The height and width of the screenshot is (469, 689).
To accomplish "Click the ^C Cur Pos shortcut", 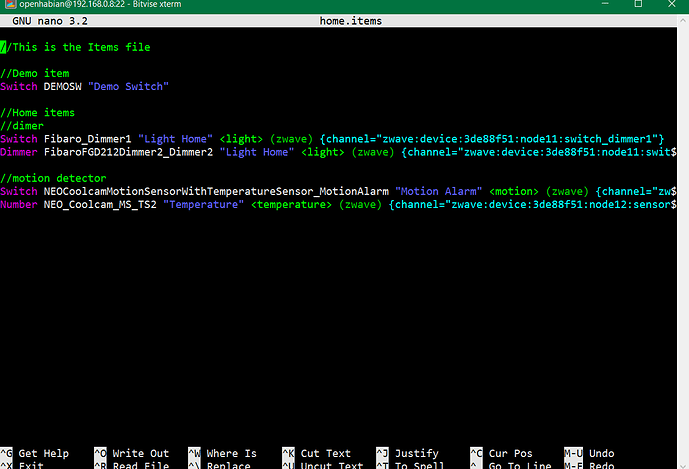I will [x=502, y=453].
